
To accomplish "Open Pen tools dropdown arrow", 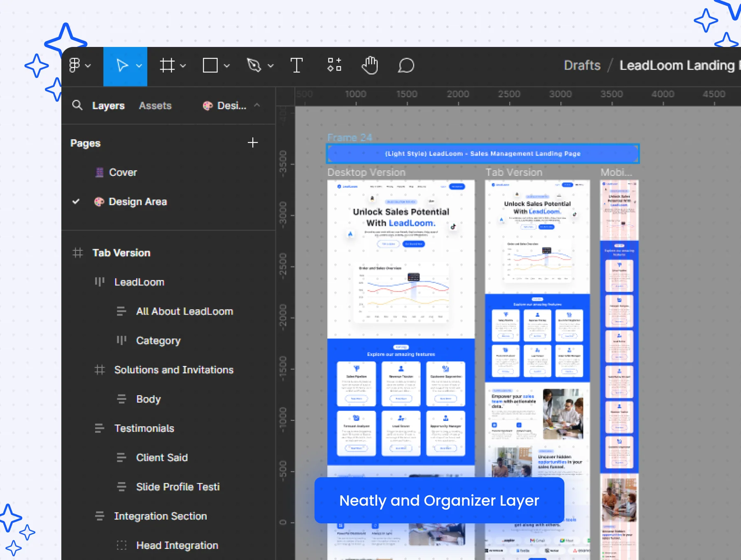I will (x=270, y=65).
